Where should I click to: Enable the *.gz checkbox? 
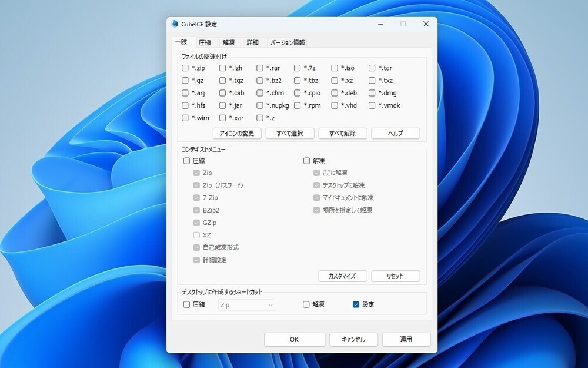click(x=185, y=80)
